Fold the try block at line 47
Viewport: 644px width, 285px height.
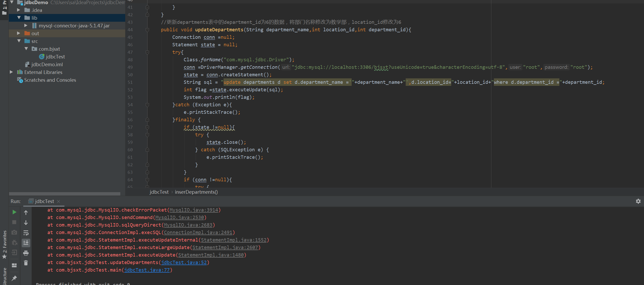coord(147,52)
